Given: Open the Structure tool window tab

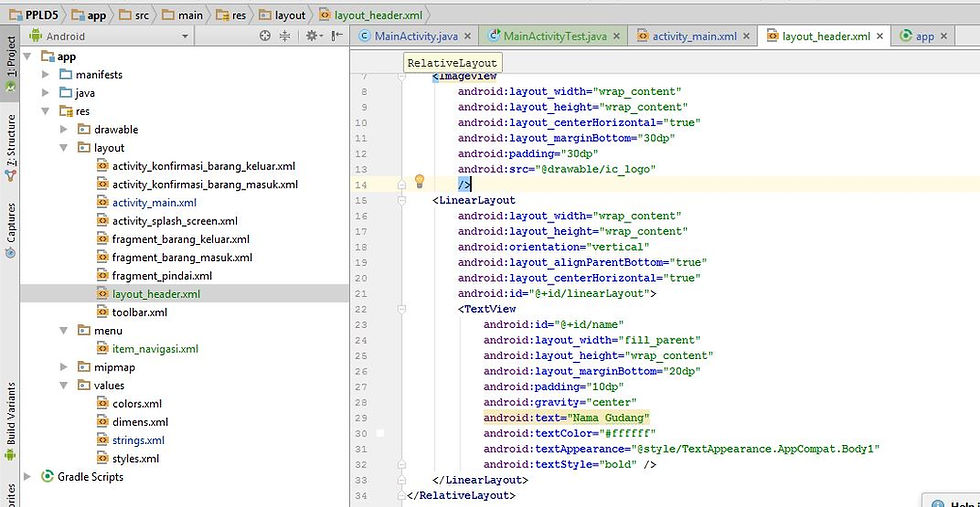Looking at the screenshot, I should pyautogui.click(x=10, y=148).
